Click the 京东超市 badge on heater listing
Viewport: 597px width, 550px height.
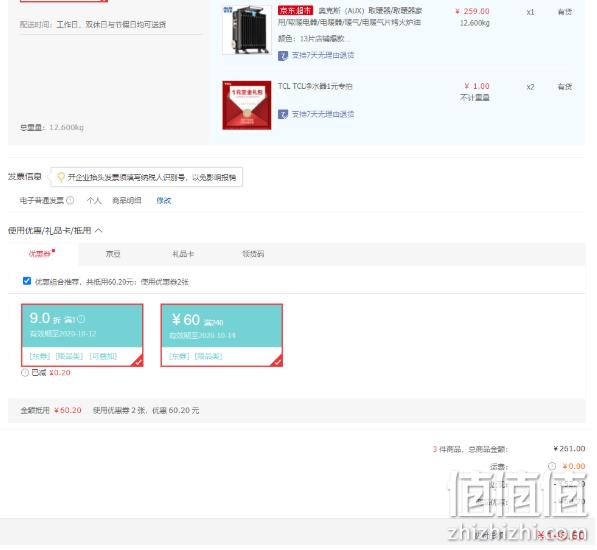tap(295, 10)
